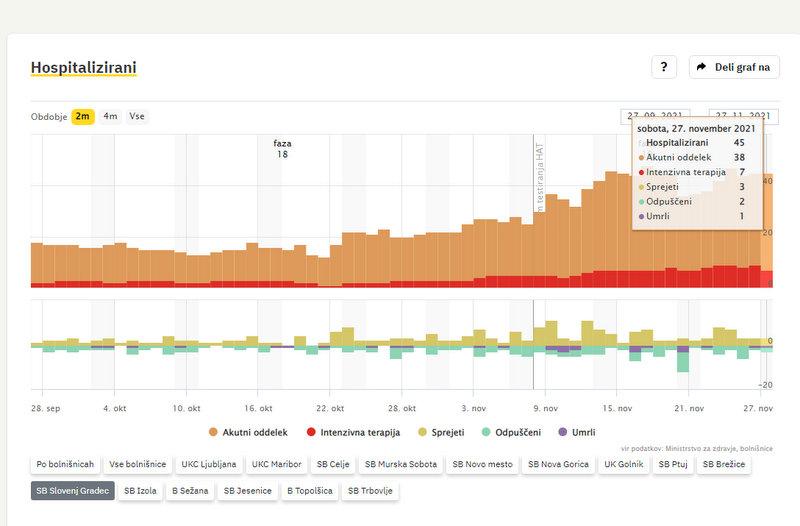Click the Hospitalizirani heading link
The image size is (800, 526).
click(x=83, y=68)
